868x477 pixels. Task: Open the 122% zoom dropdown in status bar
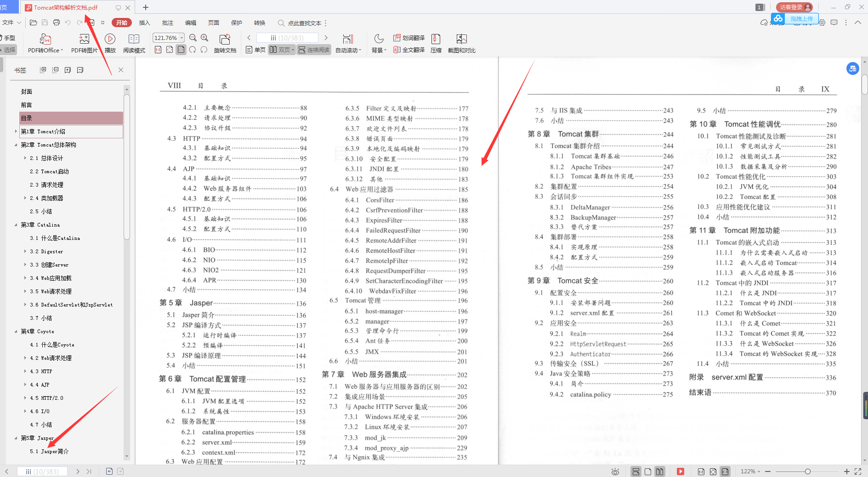pos(750,471)
